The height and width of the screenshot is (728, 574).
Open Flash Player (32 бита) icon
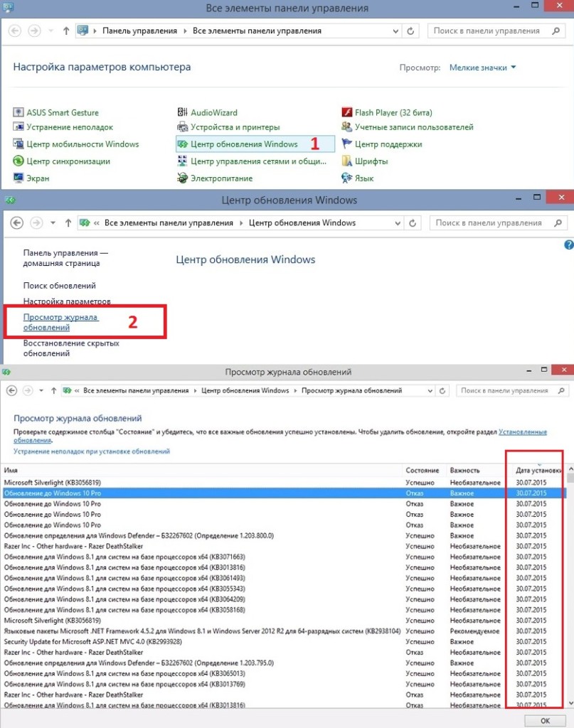pyautogui.click(x=346, y=112)
